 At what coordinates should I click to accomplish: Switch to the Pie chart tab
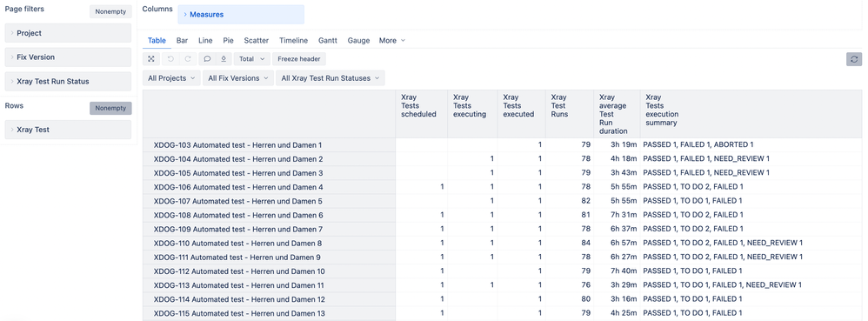click(x=228, y=40)
